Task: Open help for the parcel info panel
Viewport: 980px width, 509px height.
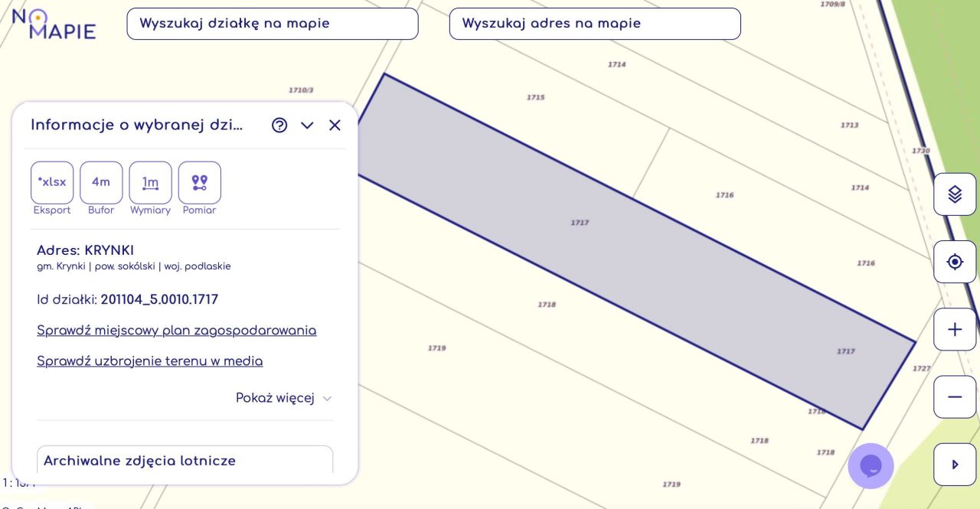Action: click(x=279, y=125)
